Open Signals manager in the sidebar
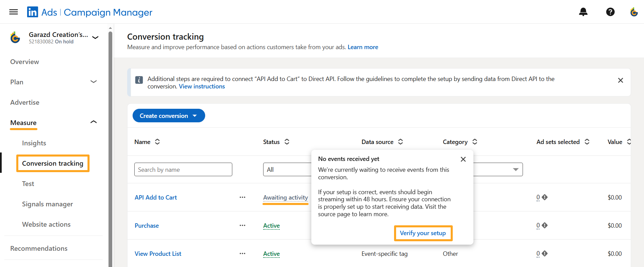 coord(47,204)
